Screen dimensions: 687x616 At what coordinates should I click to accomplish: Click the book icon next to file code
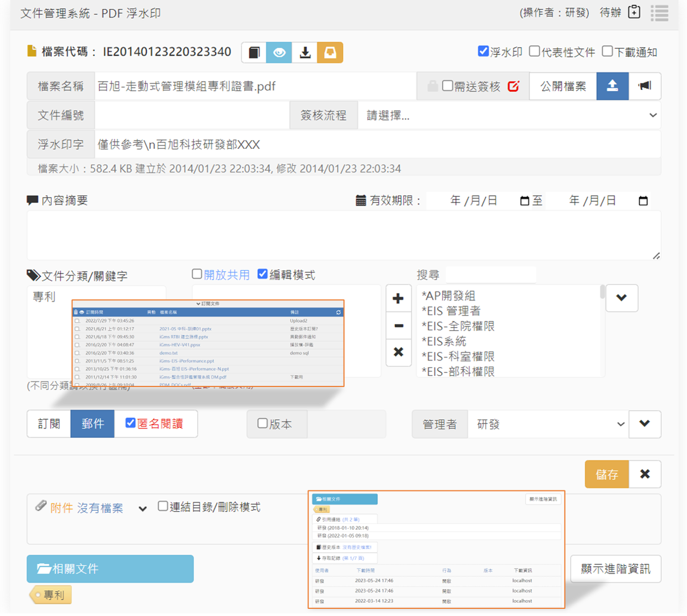coord(254,52)
